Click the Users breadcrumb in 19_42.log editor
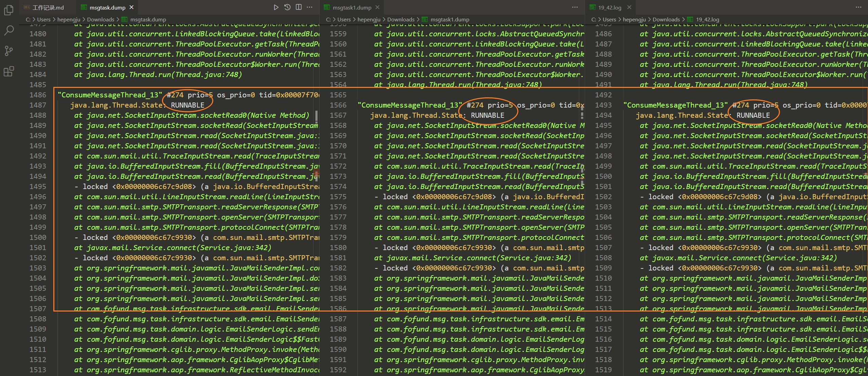Image resolution: width=868 pixels, height=376 pixels. click(609, 19)
